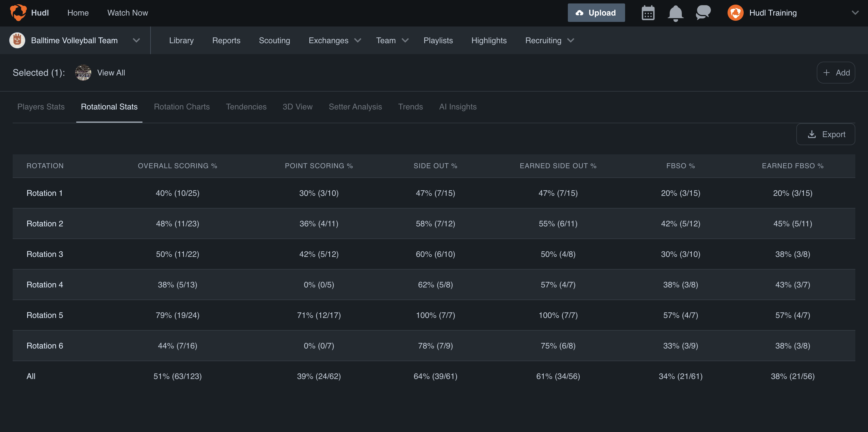The image size is (868, 432).
Task: Click the 0% (0/5) point scoring cell
Action: click(x=319, y=285)
